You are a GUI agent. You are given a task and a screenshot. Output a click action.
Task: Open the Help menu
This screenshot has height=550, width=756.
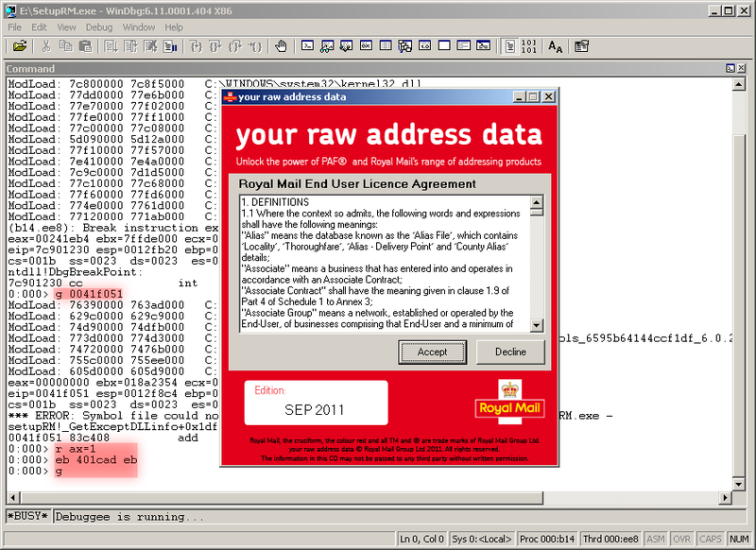point(174,27)
